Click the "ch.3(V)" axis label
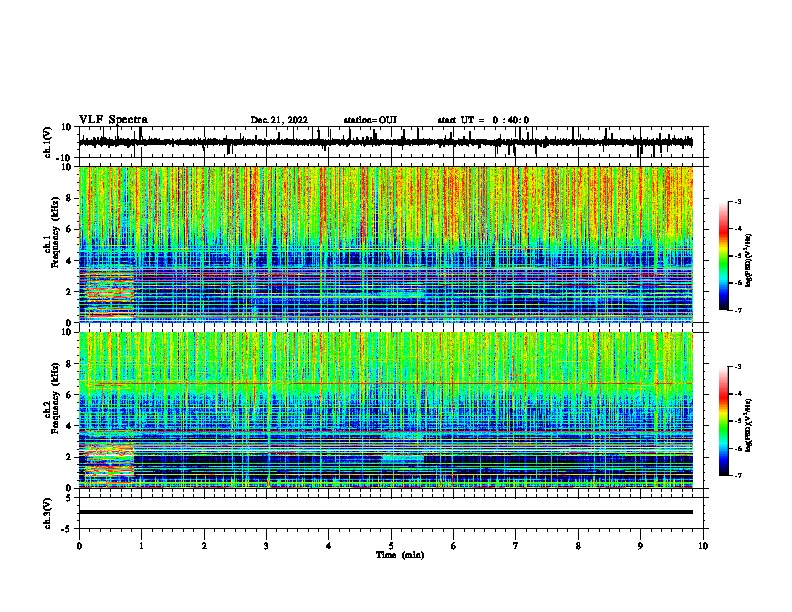The width and height of the screenshot is (792, 612). [x=48, y=513]
